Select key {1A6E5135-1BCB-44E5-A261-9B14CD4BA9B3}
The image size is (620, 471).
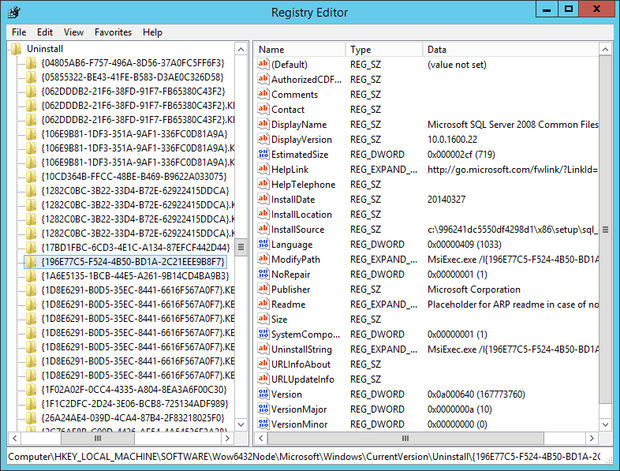[x=135, y=276]
